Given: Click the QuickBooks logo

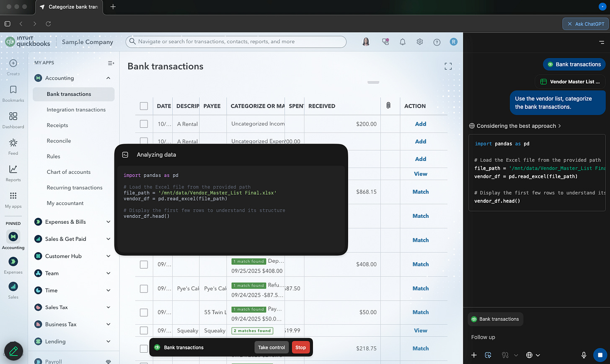Looking at the screenshot, I should point(28,41).
